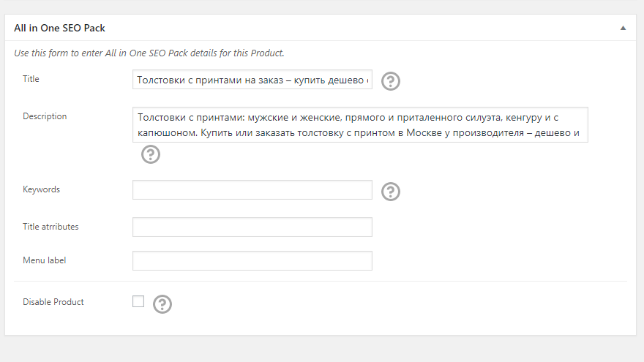Viewport: 644px width, 362px height.
Task: Click the "Description" field label
Action: pos(45,116)
